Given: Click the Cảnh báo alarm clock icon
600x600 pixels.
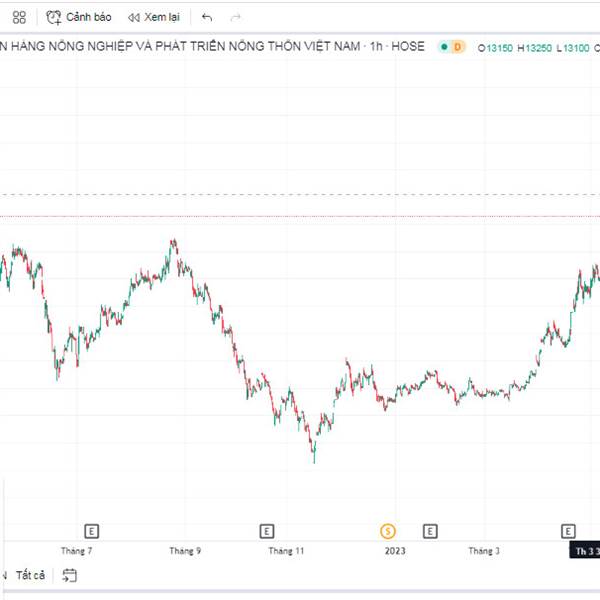Looking at the screenshot, I should (x=55, y=17).
